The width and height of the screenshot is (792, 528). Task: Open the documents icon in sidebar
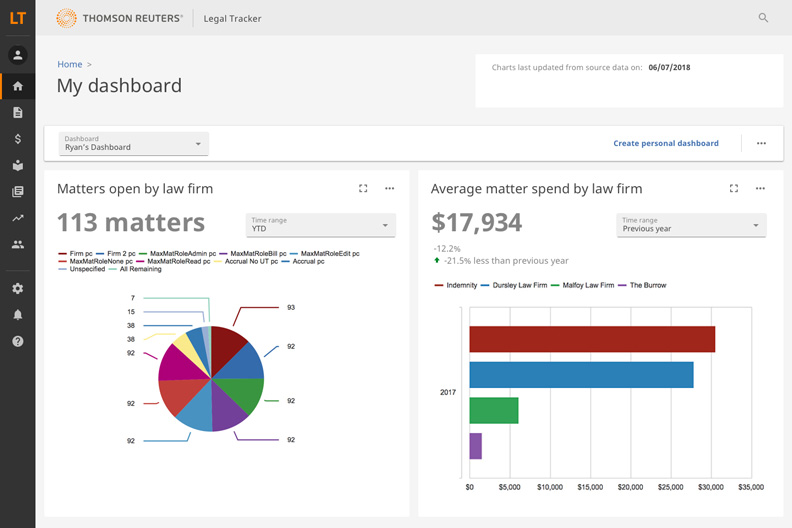coord(17,113)
